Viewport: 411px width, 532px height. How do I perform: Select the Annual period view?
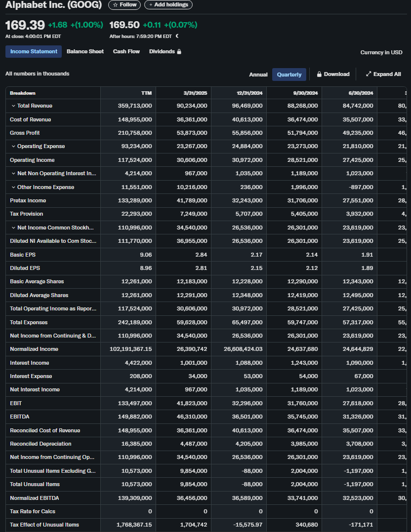(x=258, y=75)
